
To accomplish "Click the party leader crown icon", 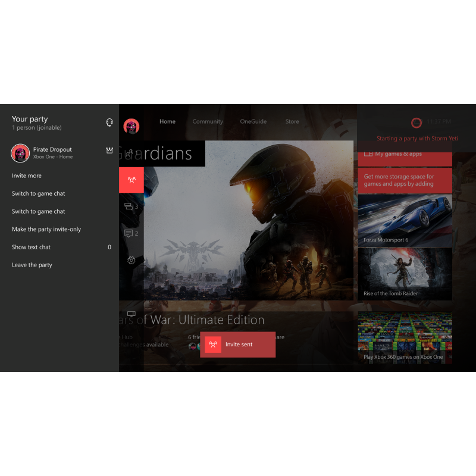I will coord(109,151).
